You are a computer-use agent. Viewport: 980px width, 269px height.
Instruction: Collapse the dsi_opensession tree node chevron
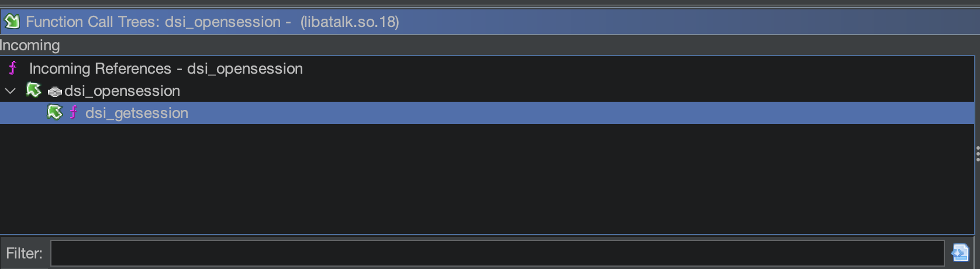point(11,91)
